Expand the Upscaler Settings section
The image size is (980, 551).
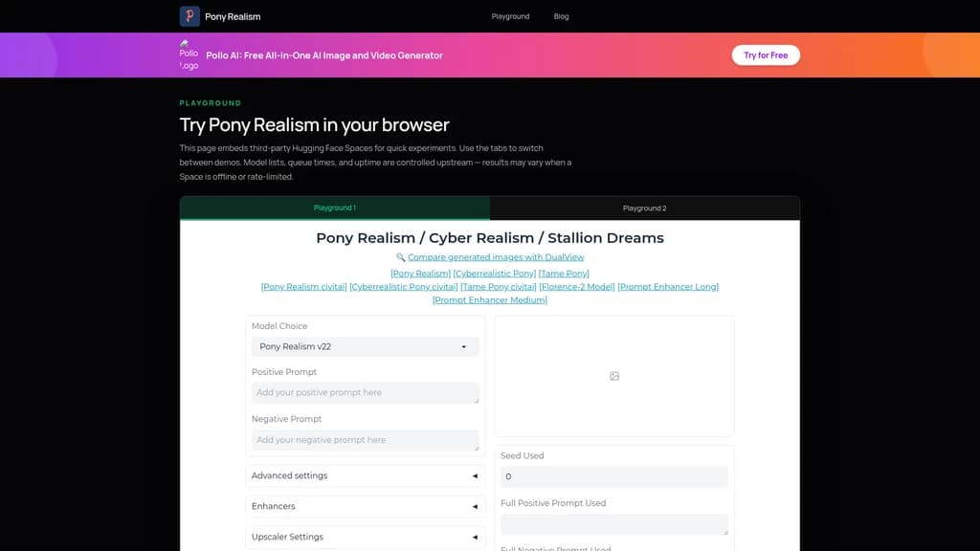point(365,538)
